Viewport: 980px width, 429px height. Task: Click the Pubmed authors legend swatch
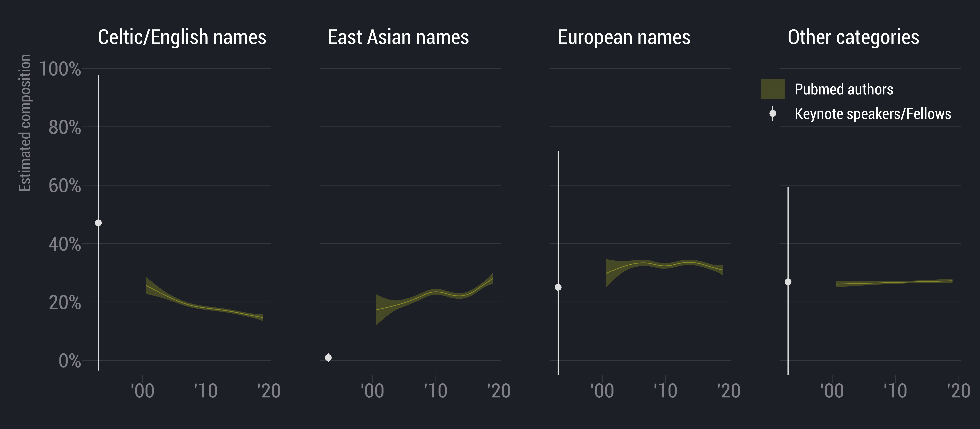point(773,89)
